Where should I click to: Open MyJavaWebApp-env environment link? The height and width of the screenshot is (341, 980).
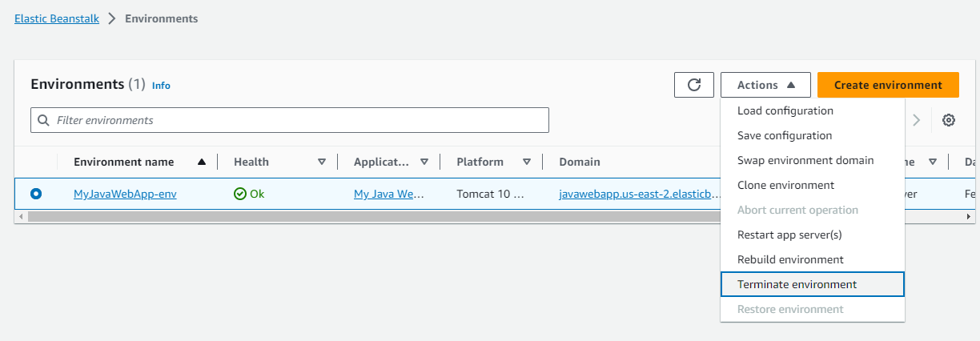125,194
